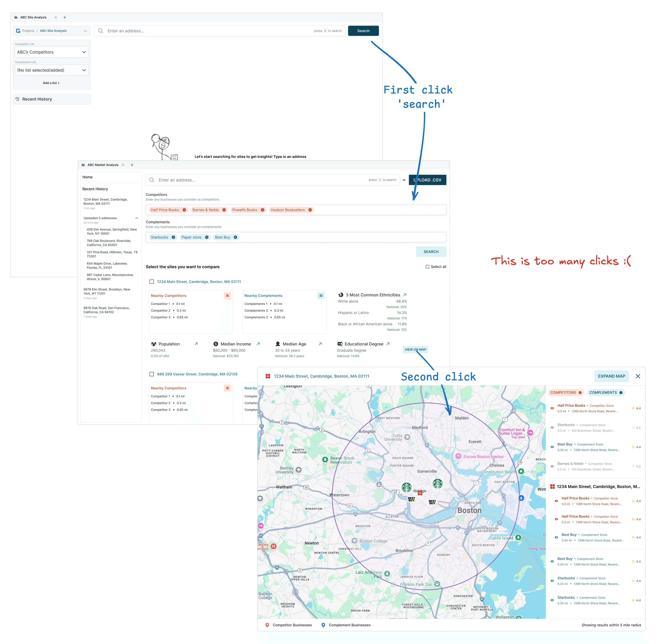Open the ABC's Competitors dropdown
The image size is (662, 644).
point(51,52)
